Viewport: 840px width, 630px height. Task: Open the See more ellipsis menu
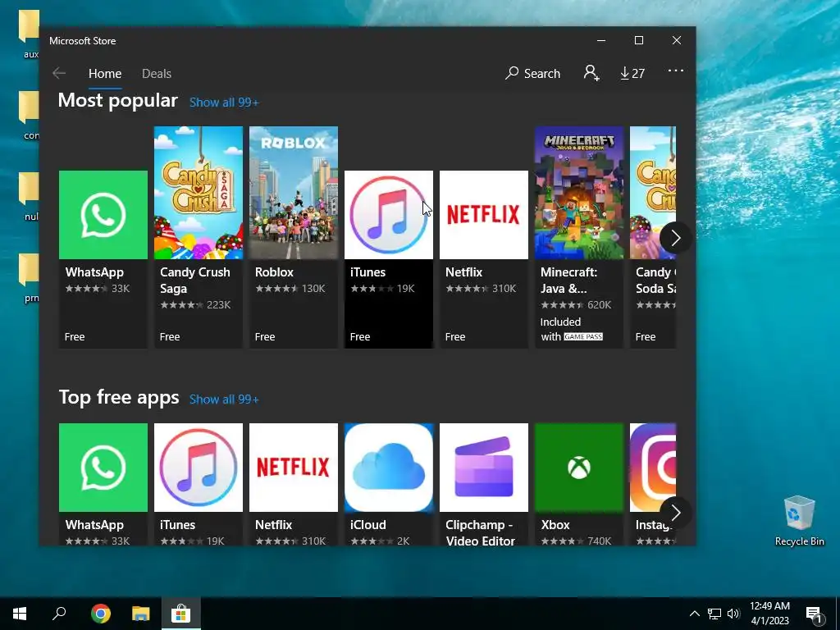(676, 71)
